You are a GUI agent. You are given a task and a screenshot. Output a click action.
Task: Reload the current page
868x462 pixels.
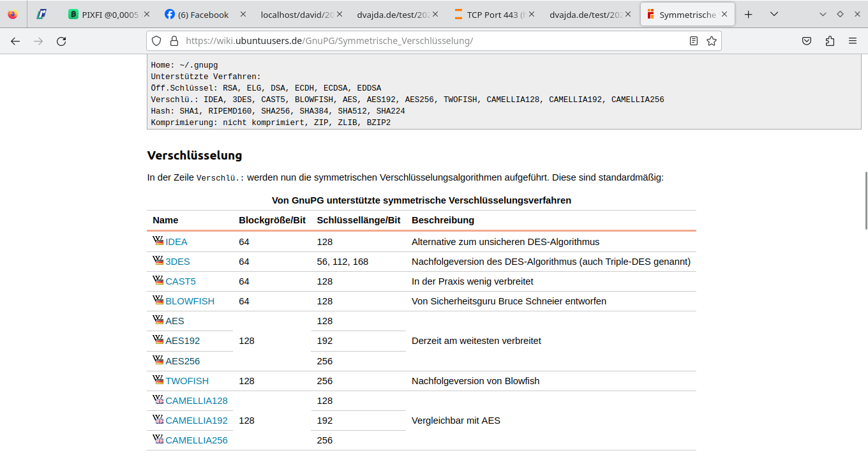click(61, 41)
